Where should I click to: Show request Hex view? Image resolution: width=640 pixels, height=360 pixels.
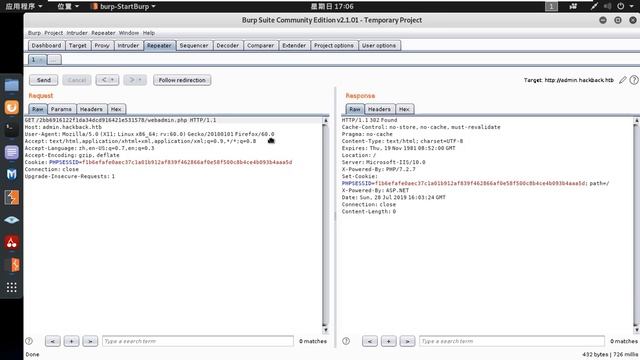pos(116,109)
